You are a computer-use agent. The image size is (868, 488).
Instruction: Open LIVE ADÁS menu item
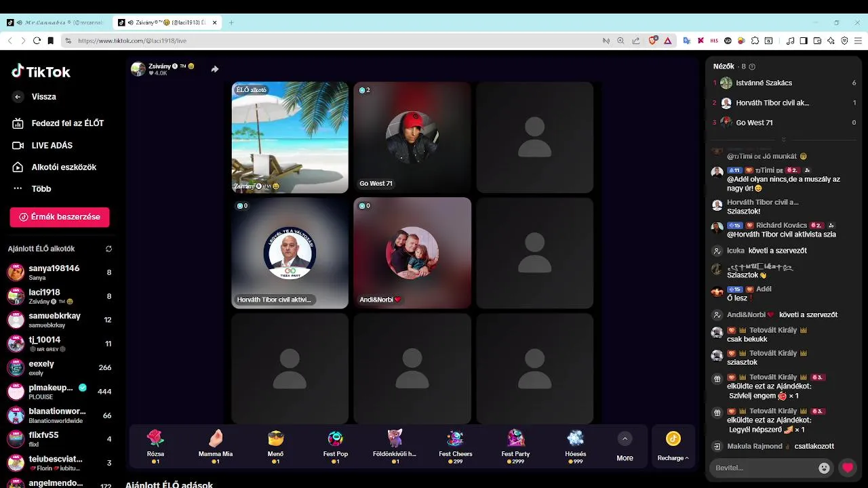click(43, 145)
